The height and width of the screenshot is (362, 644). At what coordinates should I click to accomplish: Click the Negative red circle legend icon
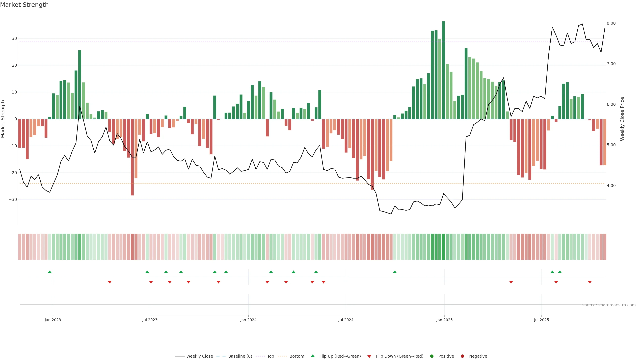[462, 356]
